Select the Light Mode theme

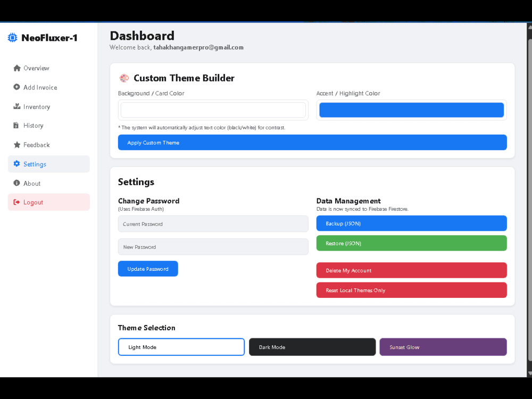click(181, 347)
